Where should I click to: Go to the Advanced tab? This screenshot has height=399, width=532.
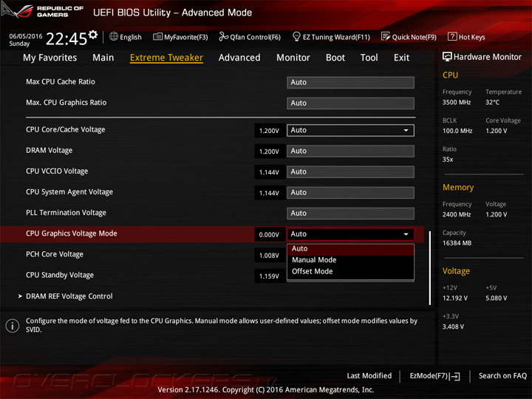[x=239, y=58]
